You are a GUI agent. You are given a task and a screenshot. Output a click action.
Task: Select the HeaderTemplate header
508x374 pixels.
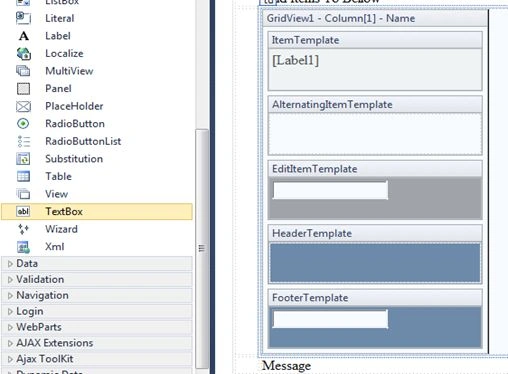[375, 233]
